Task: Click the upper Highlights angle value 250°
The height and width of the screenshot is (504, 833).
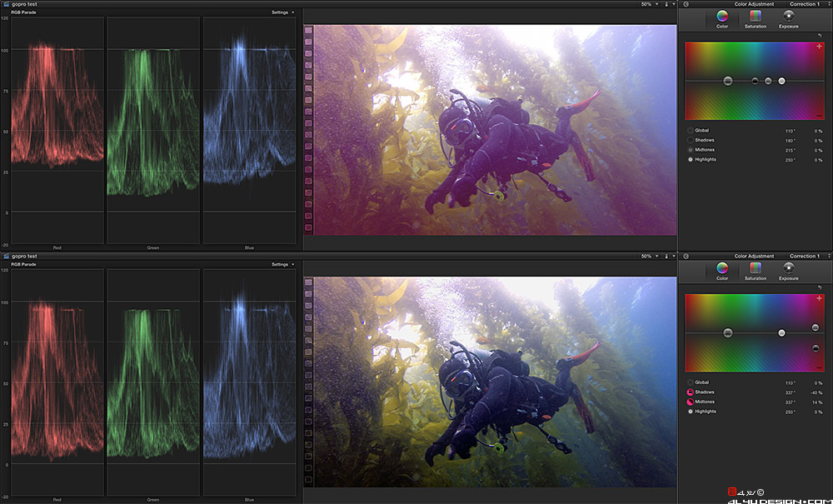Action: [x=791, y=160]
